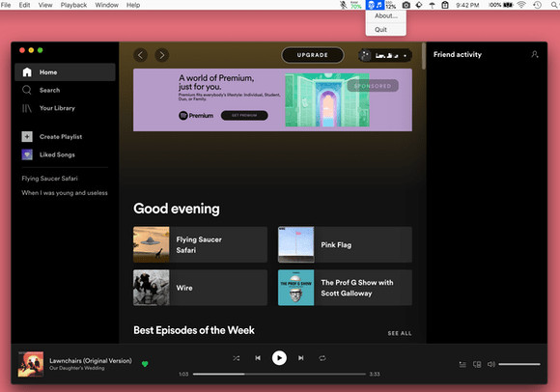
Task: Click SEE ALL for Best Episodes
Action: pyautogui.click(x=400, y=333)
